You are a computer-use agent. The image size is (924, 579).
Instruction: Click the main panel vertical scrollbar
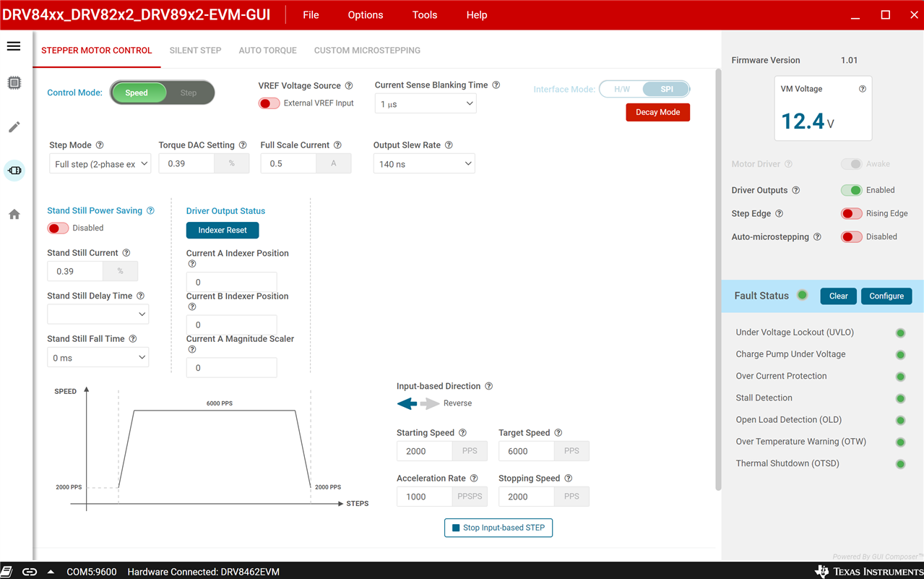(718, 280)
